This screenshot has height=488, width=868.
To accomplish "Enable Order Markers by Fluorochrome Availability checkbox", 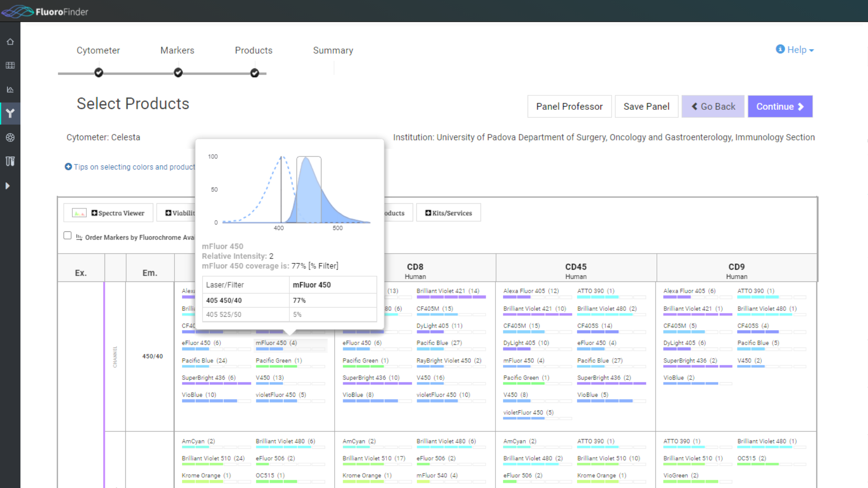I will [67, 235].
